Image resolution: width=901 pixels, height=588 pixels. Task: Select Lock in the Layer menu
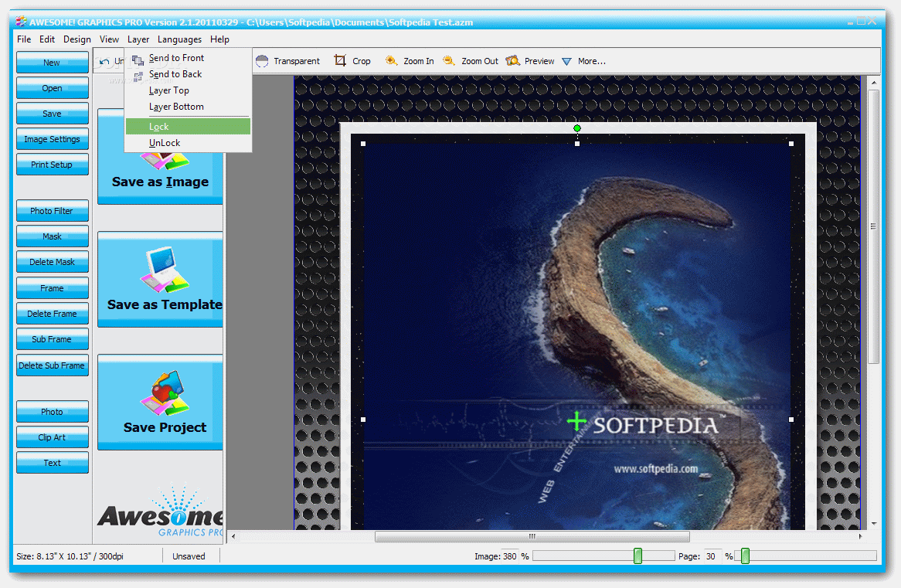[x=188, y=127]
